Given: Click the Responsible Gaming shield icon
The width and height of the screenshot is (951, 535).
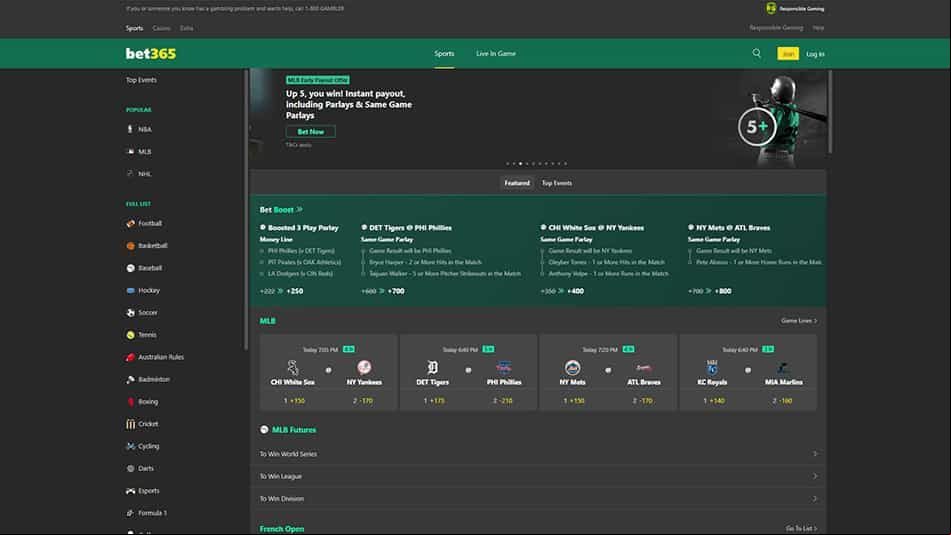Looking at the screenshot, I should pyautogui.click(x=771, y=8).
